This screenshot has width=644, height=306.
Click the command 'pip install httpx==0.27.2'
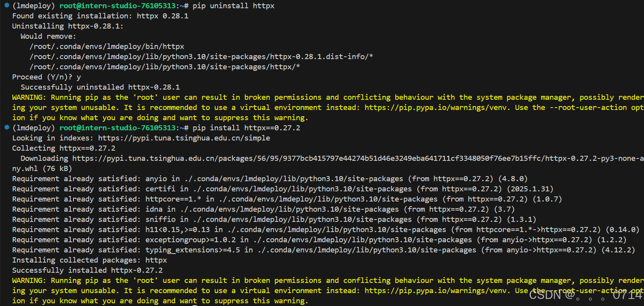[x=247, y=128]
